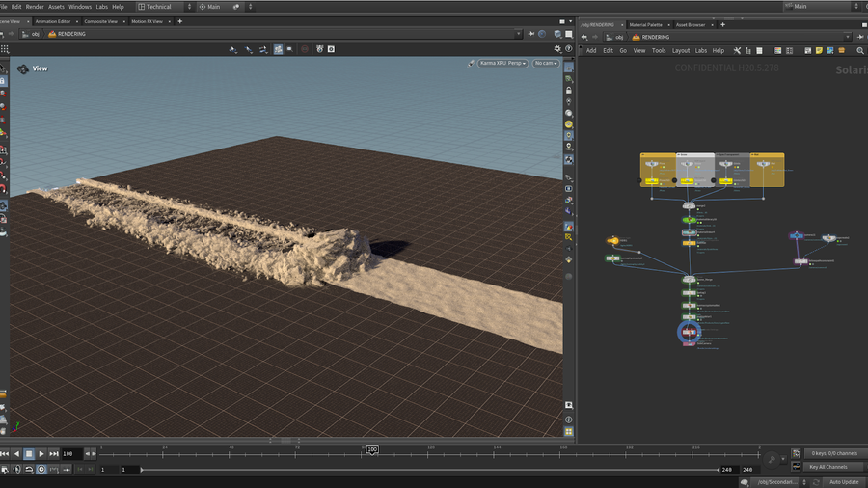Click the snapshot camera icon in viewport toolbar
The image size is (868, 488).
(331, 49)
